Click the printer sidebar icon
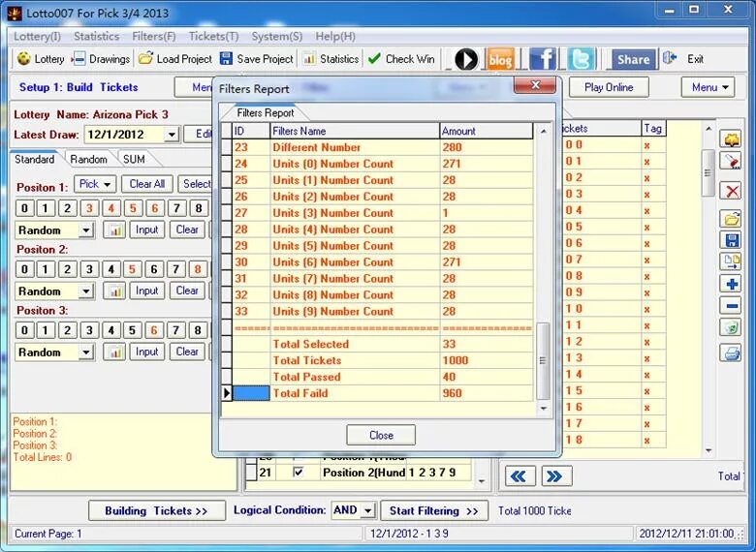The width and height of the screenshot is (756, 552). [732, 353]
